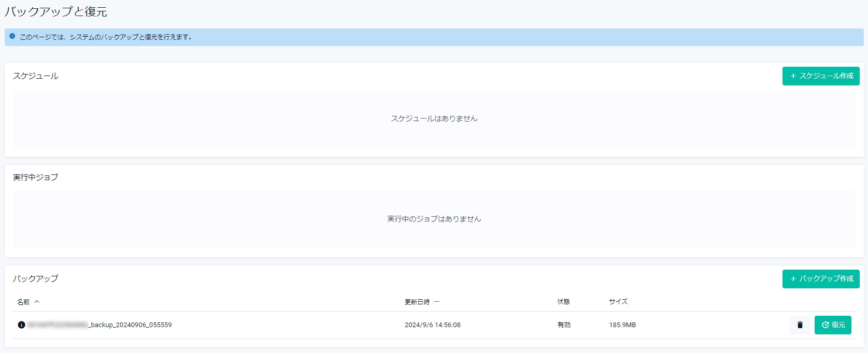Click the sort indicator next to 更新日時
Screen dimensions: 868x353
pyautogui.click(x=437, y=302)
